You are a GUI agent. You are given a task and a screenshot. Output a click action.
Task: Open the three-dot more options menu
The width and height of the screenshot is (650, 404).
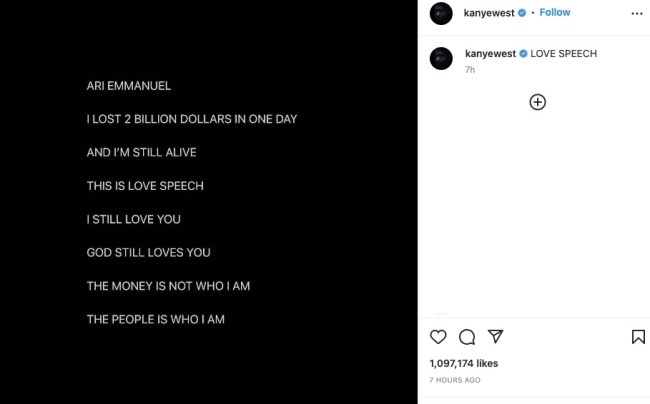[637, 13]
